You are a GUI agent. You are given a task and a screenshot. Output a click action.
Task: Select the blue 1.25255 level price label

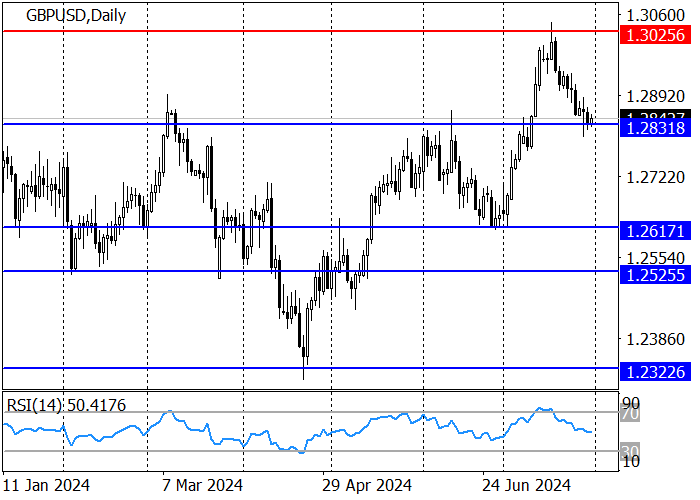(x=655, y=275)
